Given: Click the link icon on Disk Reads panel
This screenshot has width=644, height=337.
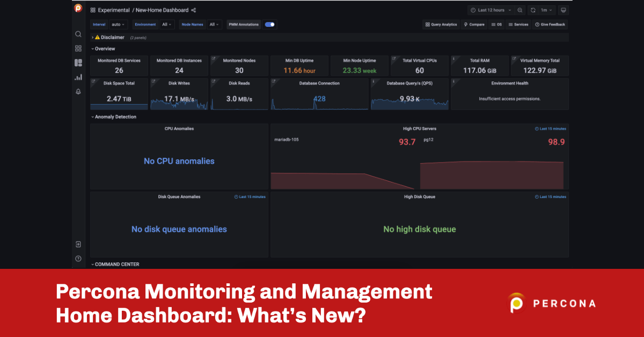Looking at the screenshot, I should (x=214, y=81).
